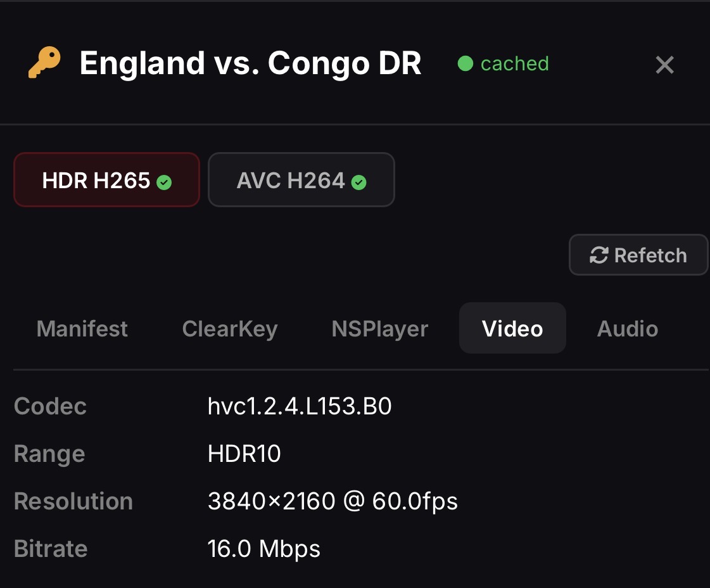
Task: Click the Refetch button
Action: 638,255
